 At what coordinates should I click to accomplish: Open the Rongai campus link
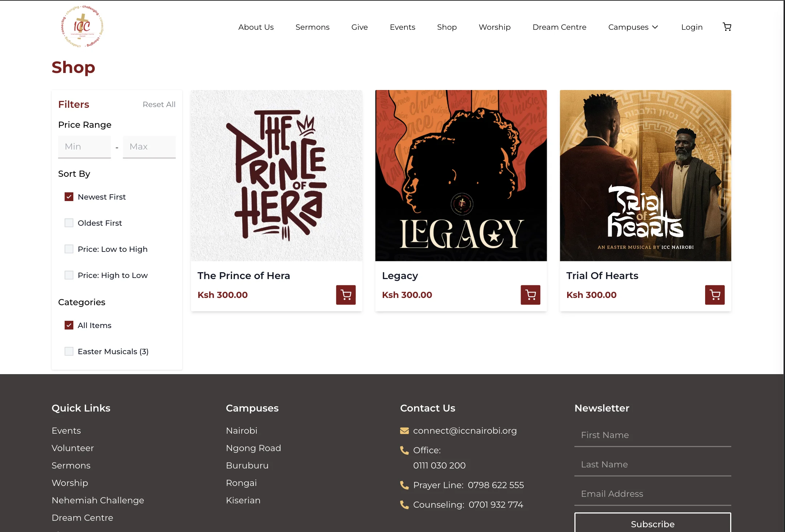pyautogui.click(x=241, y=483)
